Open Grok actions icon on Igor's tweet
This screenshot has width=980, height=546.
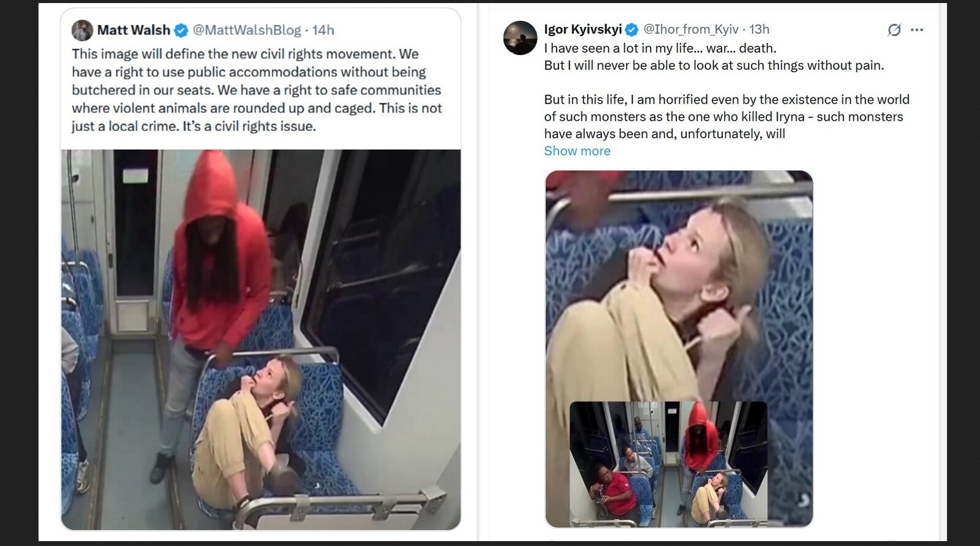coord(894,30)
